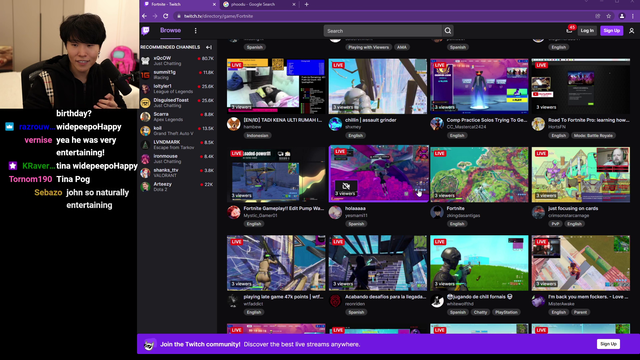Click the Fortnite Gameplay Edit Pump title
Viewport: 640px width, 360px height.
(284, 208)
